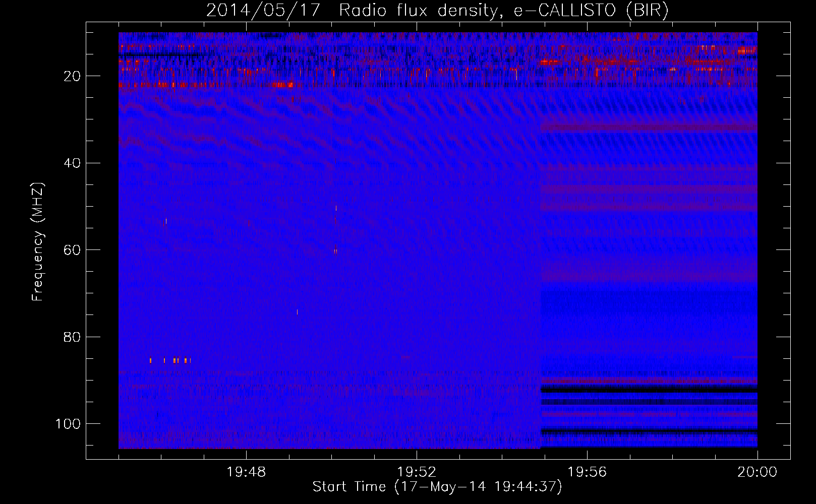
Task: Click the '40' frequency tick label
Action: [72, 163]
